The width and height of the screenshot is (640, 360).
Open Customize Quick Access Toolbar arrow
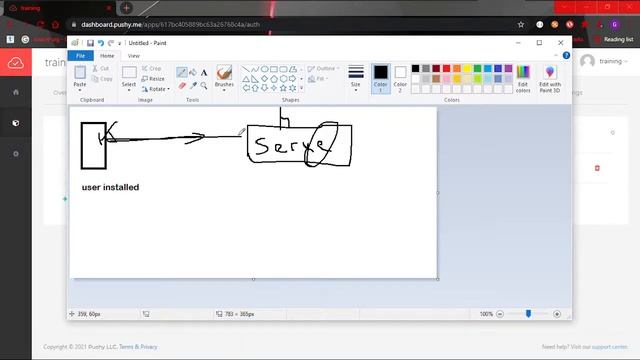tap(120, 43)
